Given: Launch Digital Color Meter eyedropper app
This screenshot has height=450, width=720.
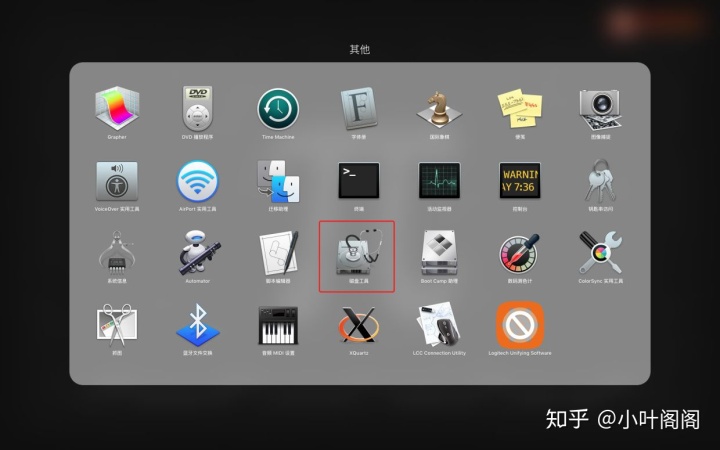Looking at the screenshot, I should (520, 253).
